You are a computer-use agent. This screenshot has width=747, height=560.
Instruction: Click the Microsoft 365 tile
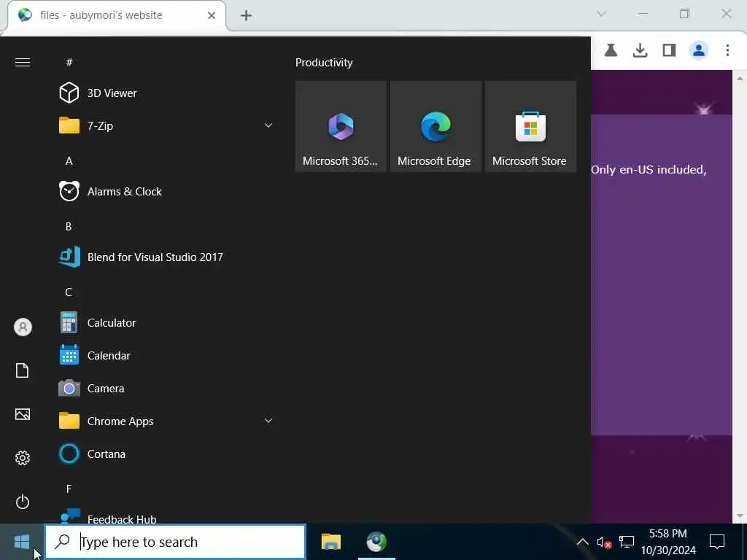click(x=341, y=127)
